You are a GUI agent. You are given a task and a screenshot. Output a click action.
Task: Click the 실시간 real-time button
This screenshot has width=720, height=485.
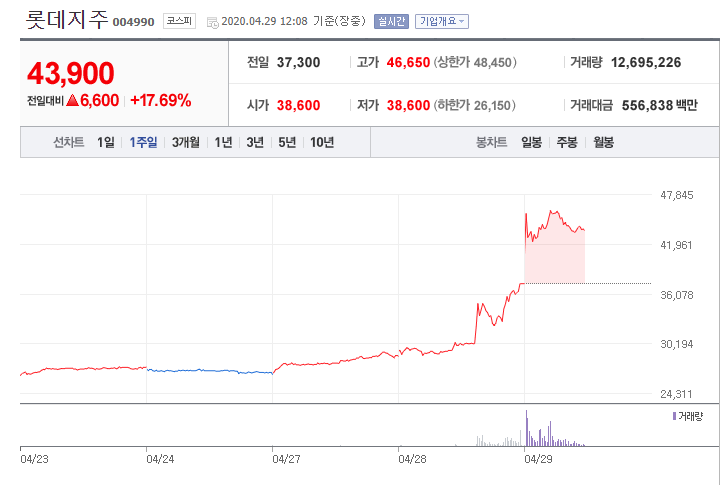point(391,22)
